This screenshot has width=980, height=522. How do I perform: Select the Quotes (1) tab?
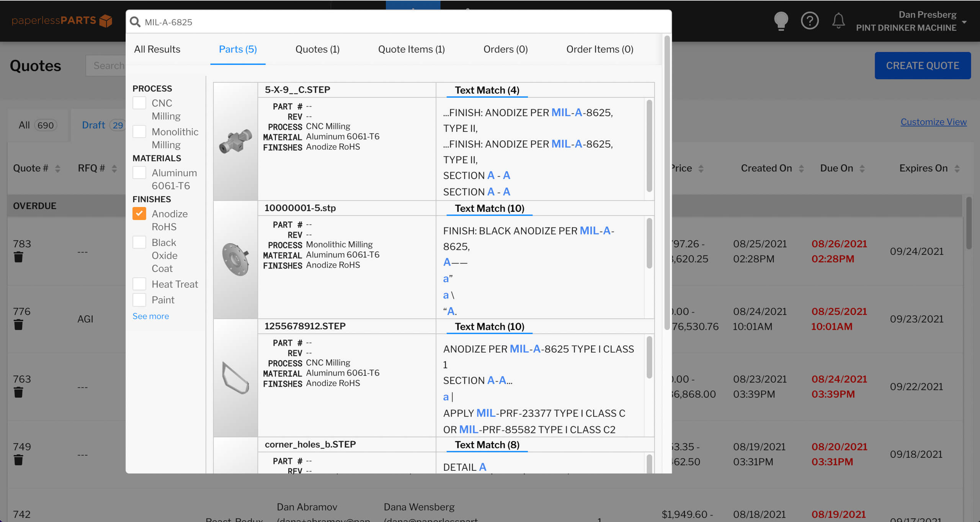(x=317, y=49)
